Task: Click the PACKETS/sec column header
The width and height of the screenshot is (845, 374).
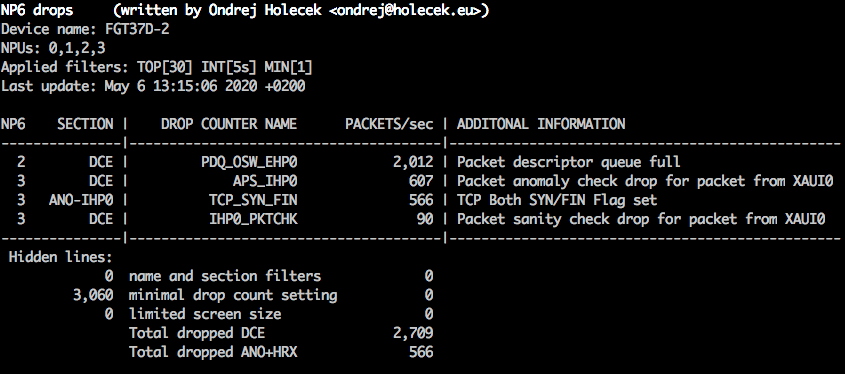Action: [x=389, y=124]
